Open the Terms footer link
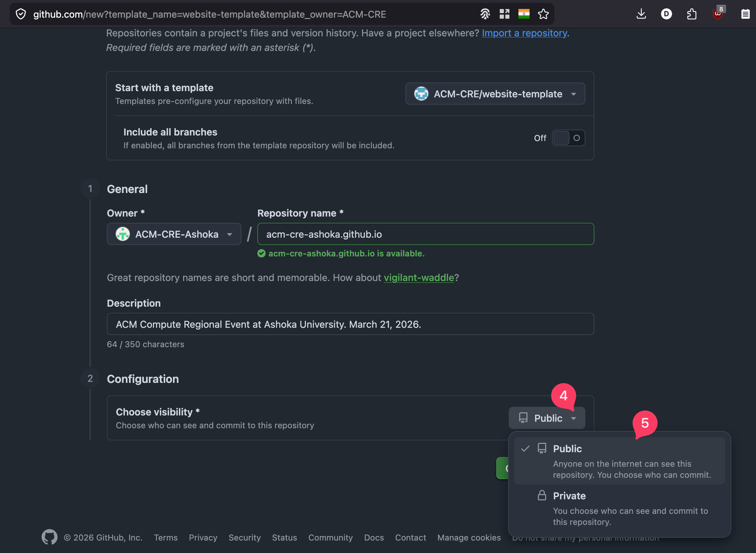 166,537
